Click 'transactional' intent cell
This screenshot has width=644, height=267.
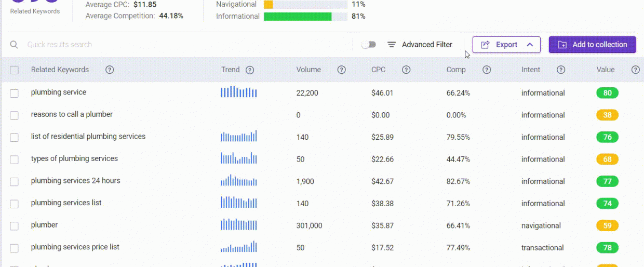tap(543, 248)
